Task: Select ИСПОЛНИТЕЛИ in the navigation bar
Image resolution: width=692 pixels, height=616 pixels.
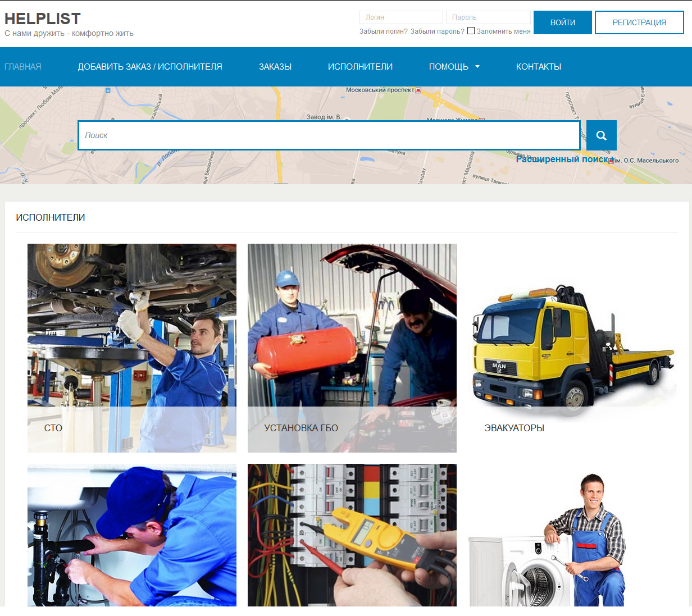Action: point(360,67)
